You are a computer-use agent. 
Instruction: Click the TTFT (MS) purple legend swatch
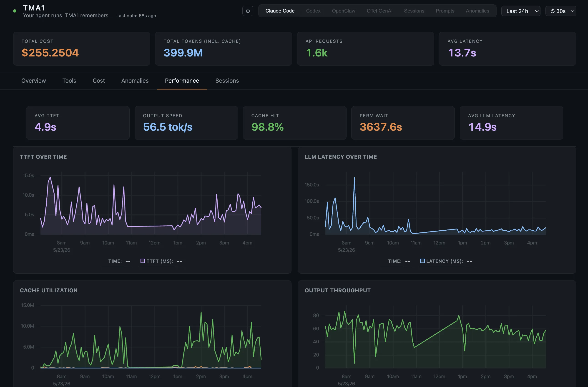143,261
